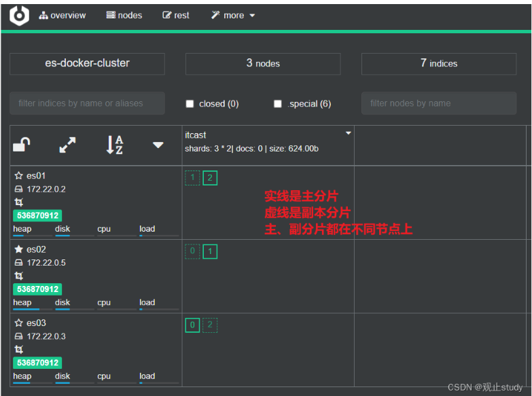Click es03 heap usage bar

[x=33, y=383]
